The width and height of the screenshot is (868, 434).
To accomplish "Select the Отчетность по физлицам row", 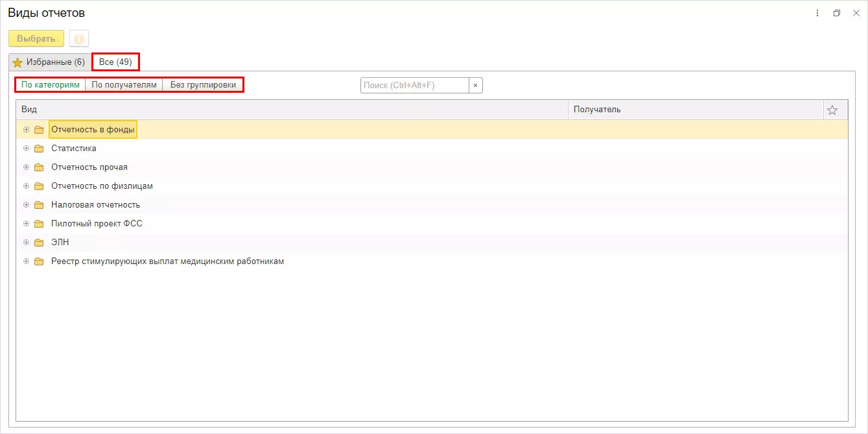I will 432,186.
